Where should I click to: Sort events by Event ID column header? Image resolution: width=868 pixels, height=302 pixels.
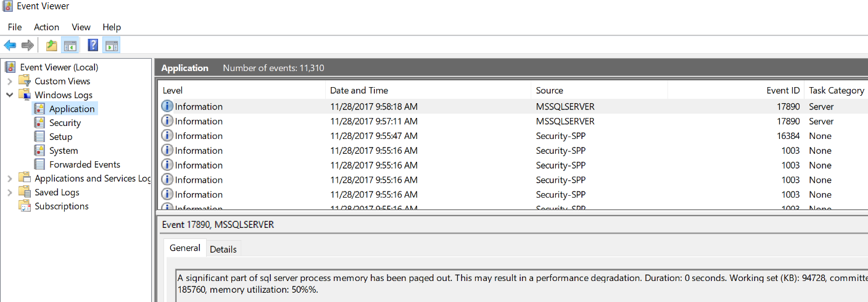pyautogui.click(x=783, y=90)
